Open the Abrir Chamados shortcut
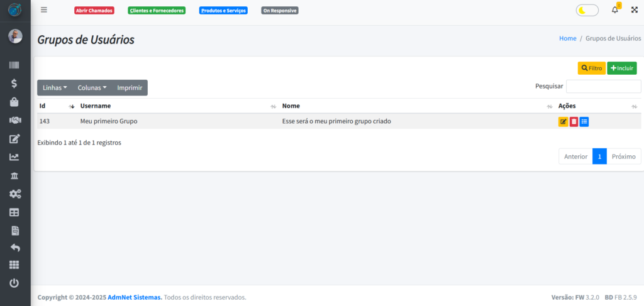This screenshot has width=644, height=306. coord(94,11)
